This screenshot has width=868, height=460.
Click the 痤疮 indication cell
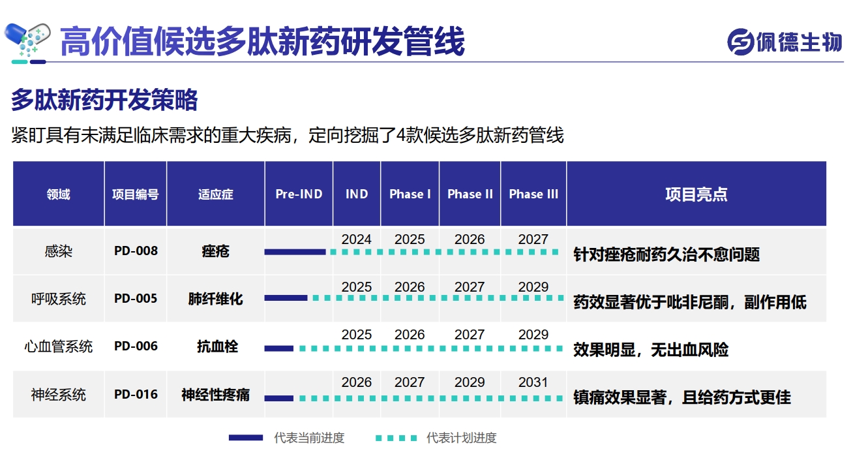pos(216,251)
